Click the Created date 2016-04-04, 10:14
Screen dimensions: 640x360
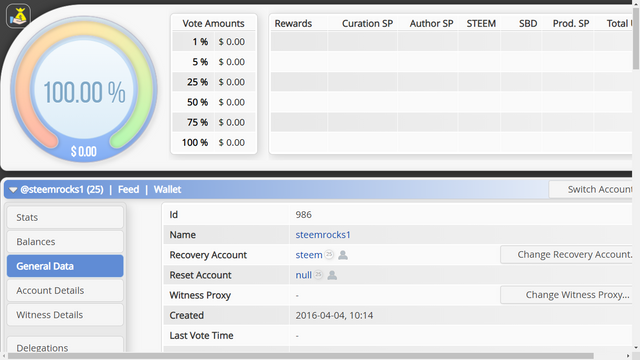[334, 316]
